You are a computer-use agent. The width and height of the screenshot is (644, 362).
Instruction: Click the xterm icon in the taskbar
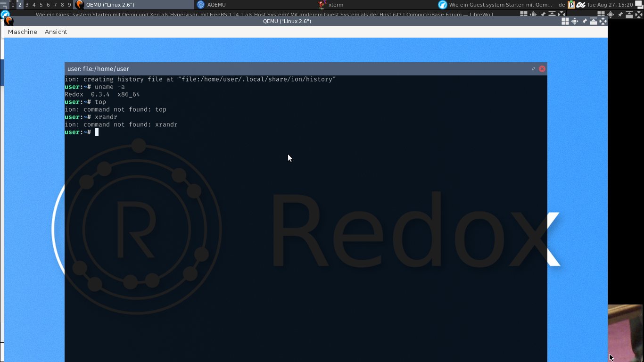[322, 5]
